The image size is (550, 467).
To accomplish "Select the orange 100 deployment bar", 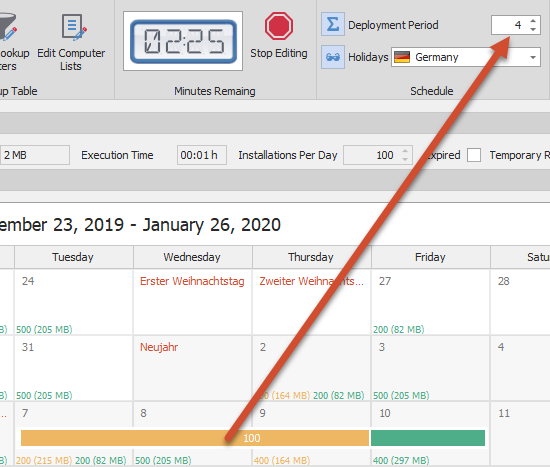I will 195,438.
